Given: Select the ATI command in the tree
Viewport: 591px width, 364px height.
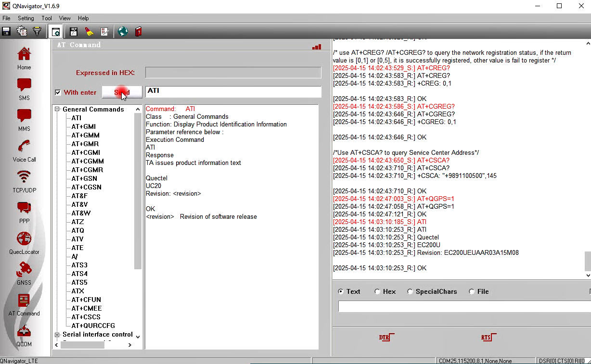Looking at the screenshot, I should [77, 118].
